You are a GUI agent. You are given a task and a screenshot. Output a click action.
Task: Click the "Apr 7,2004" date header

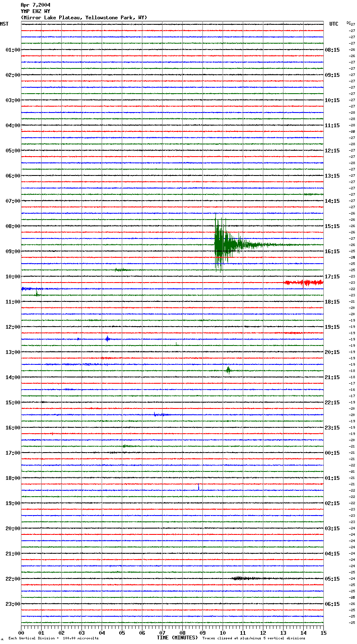pyautogui.click(x=35, y=5)
